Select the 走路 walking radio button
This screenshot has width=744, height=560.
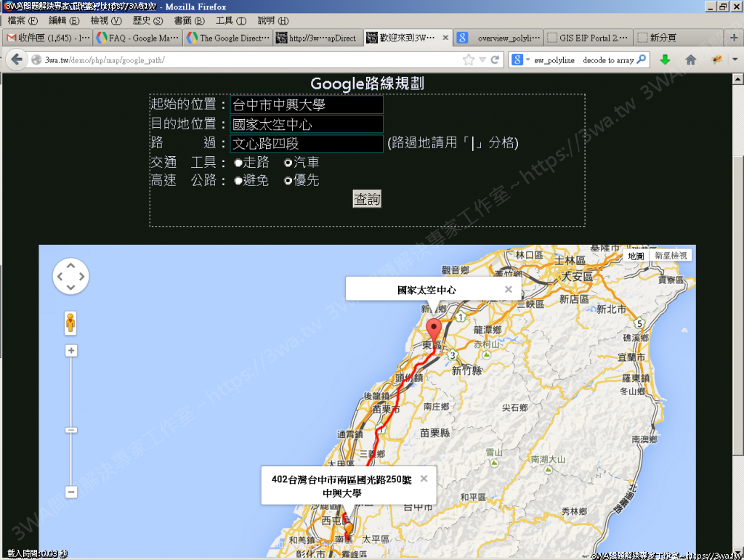238,163
